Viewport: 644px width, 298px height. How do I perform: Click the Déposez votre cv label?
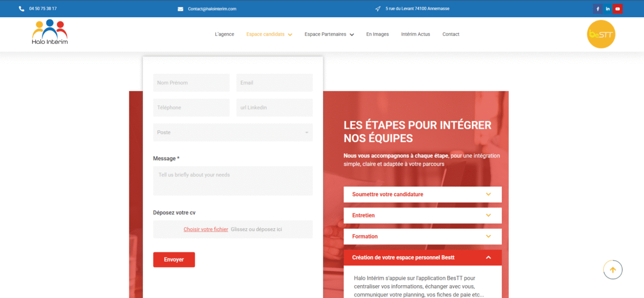(174, 213)
